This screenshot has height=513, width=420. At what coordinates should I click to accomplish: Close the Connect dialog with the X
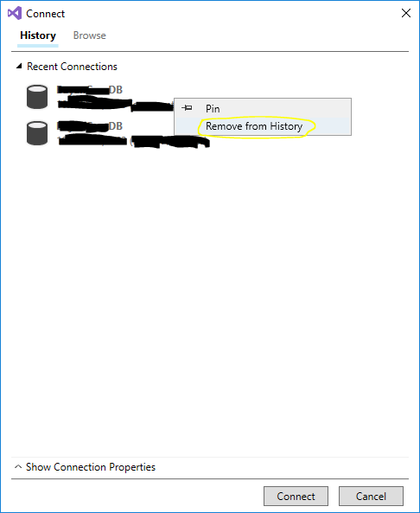[x=406, y=13]
